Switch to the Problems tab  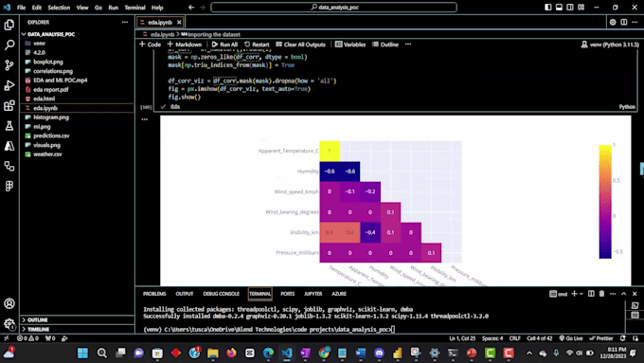click(x=154, y=294)
